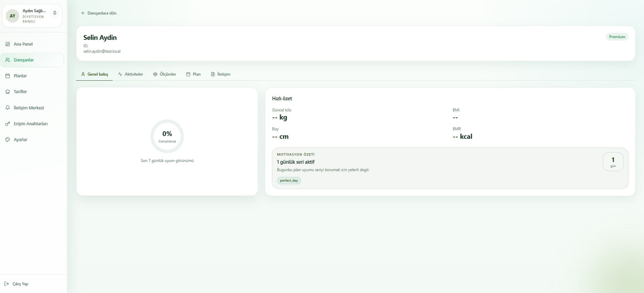This screenshot has height=293, width=644.
Task: Click the Çıkış Yap logout icon
Action: (6, 284)
